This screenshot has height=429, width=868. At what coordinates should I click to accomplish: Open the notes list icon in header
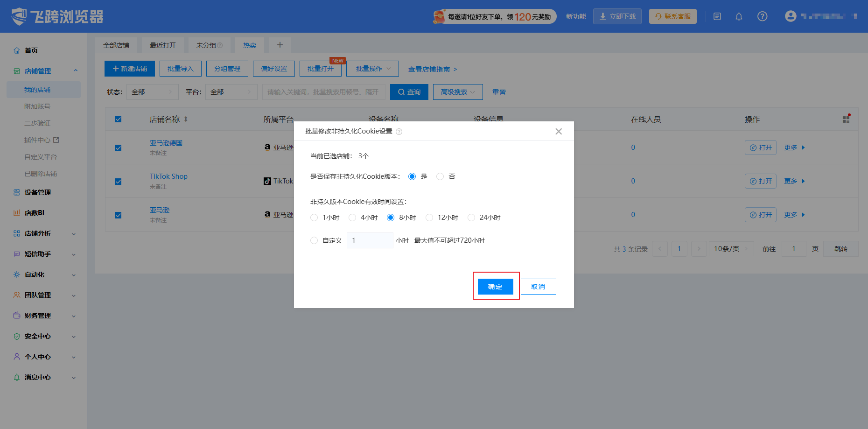coord(717,16)
